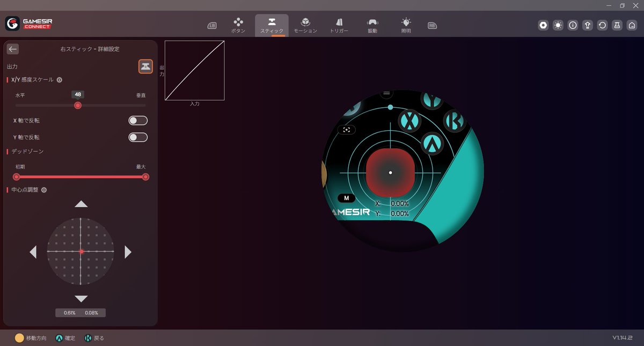Open the モーション tab
This screenshot has height=346, width=644.
point(305,26)
